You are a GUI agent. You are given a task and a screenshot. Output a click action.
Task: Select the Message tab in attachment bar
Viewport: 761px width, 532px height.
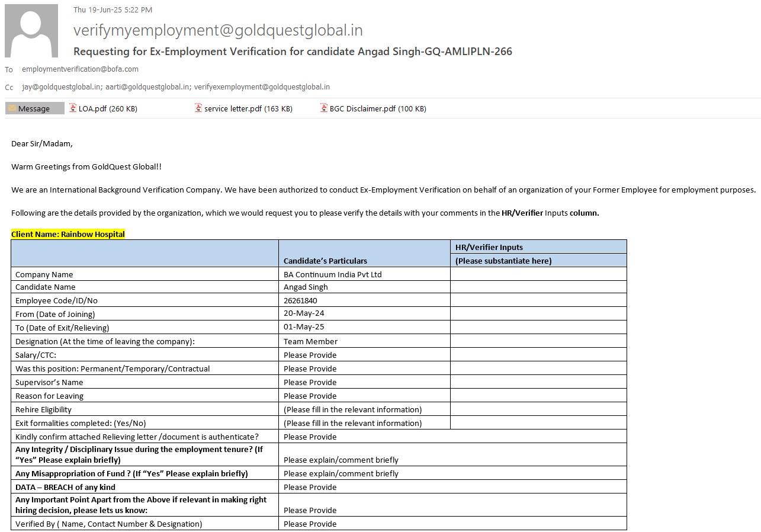(34, 108)
